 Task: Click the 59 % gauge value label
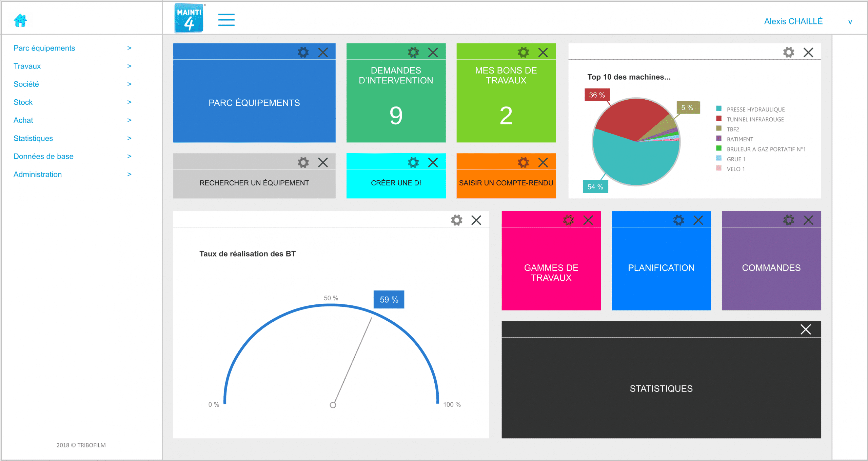point(389,300)
